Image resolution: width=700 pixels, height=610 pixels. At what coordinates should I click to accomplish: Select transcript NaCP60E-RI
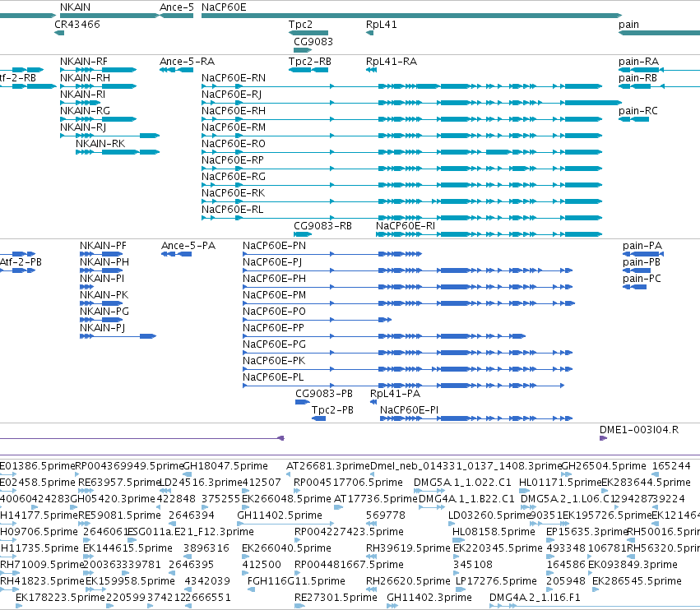pyautogui.click(x=406, y=226)
